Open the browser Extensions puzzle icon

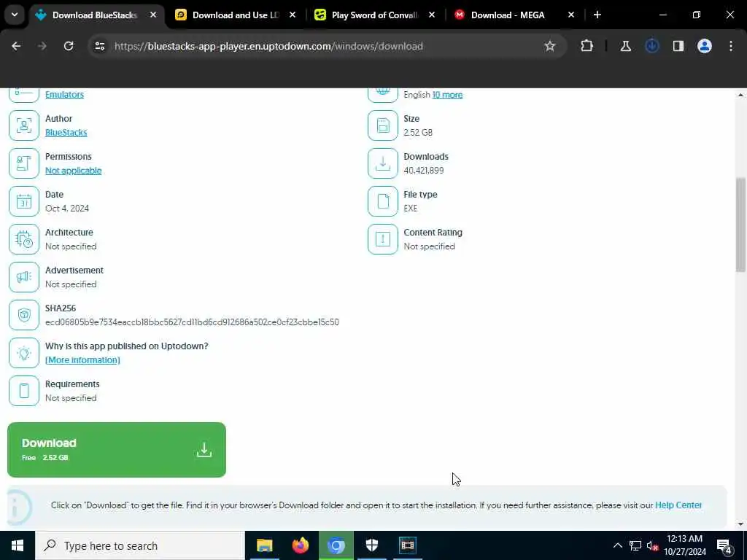click(x=587, y=46)
